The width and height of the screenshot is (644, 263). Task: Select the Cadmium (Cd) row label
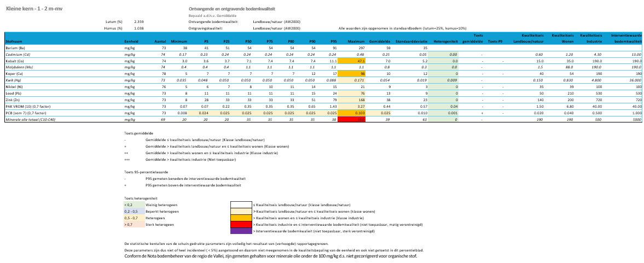tap(17, 55)
